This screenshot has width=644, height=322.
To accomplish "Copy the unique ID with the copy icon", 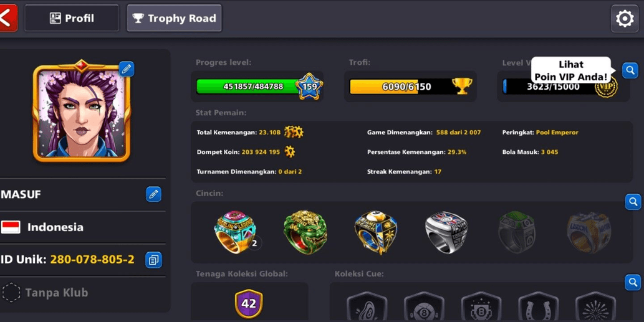I will [153, 260].
